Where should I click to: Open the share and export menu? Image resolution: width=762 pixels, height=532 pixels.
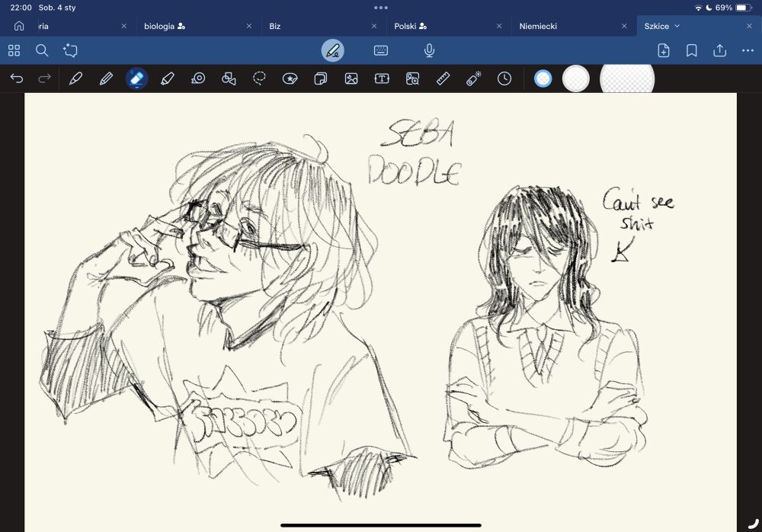click(720, 50)
